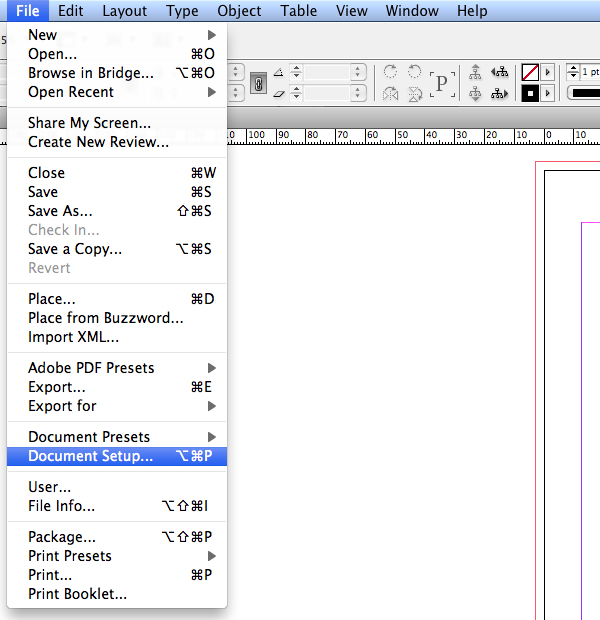
Task: Click the select next object icon
Action: (x=499, y=93)
